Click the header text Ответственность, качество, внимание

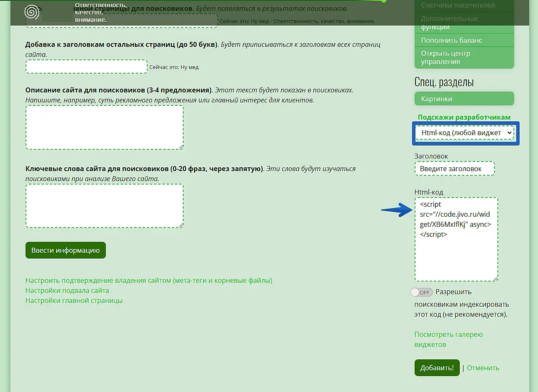tap(100, 12)
